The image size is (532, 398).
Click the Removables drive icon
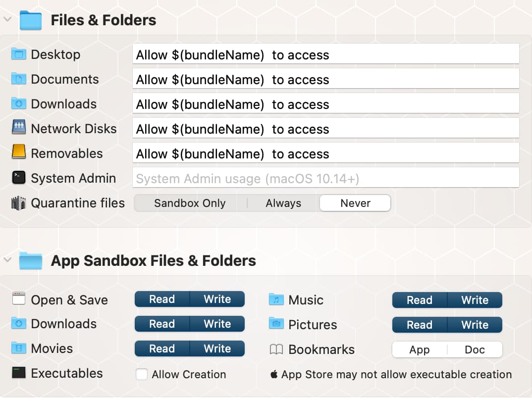click(x=18, y=153)
